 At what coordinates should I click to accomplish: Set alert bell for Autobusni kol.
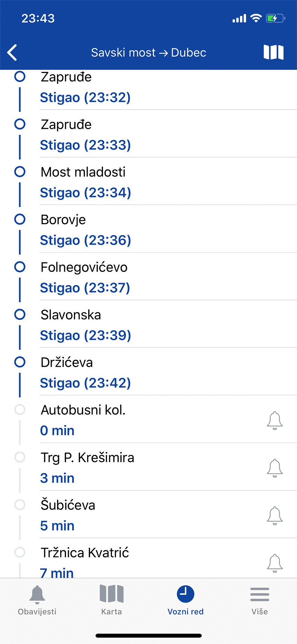coord(275,420)
